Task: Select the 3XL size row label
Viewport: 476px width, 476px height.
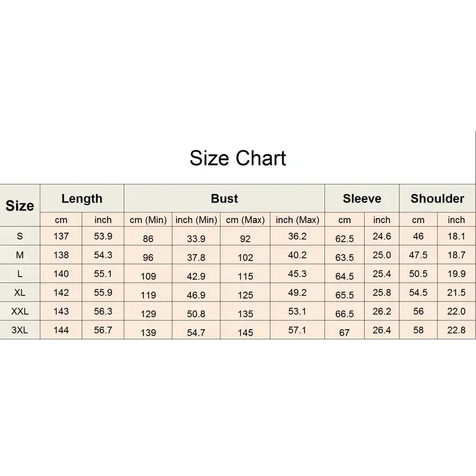Action: 20,330
